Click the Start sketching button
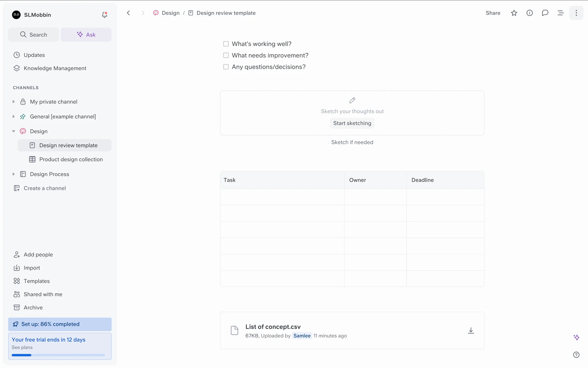This screenshot has height=368, width=588. [352, 123]
